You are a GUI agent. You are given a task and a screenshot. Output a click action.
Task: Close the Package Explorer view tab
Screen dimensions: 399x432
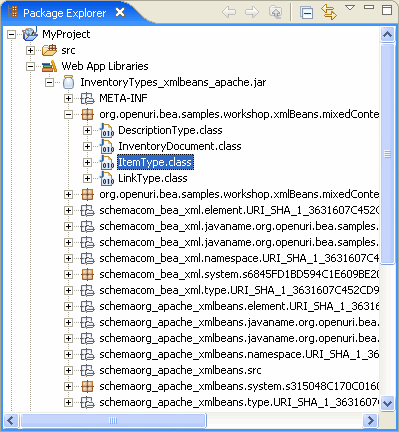point(120,13)
